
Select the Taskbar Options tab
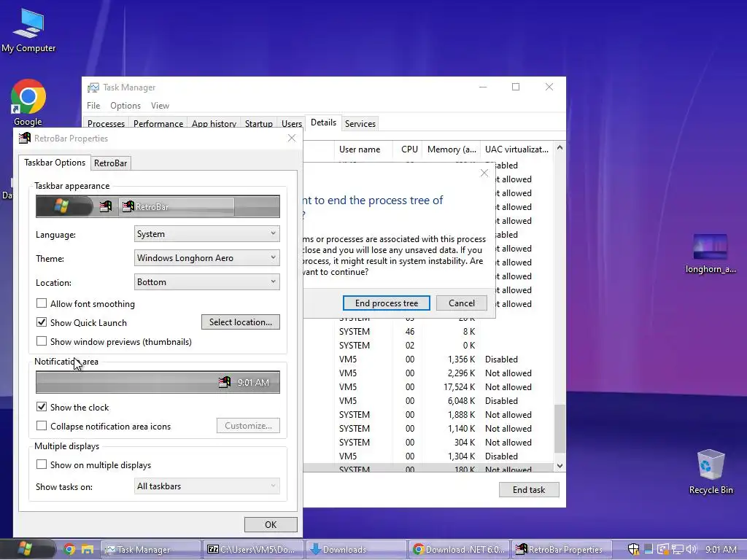pyautogui.click(x=55, y=163)
